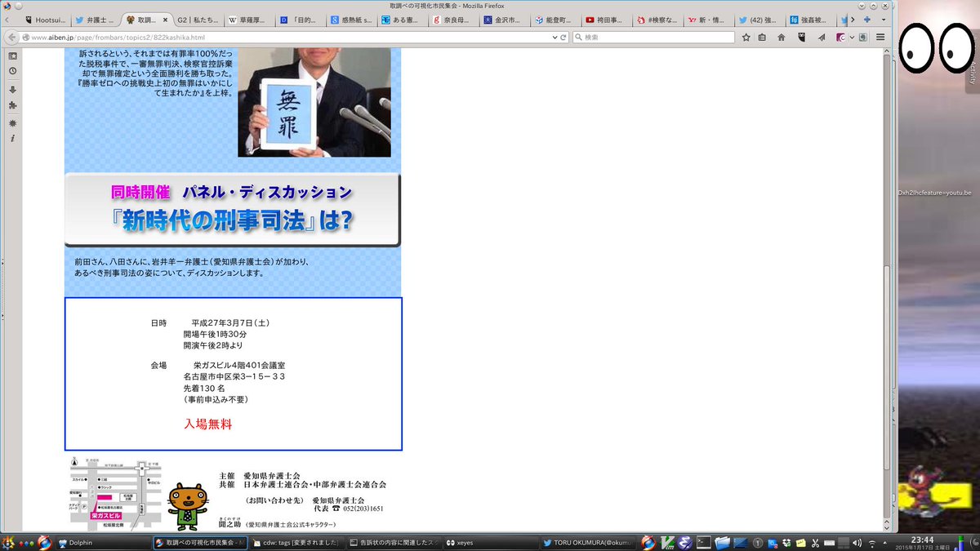Open the Firefox hamburger menu
Screen dimensions: 980x551
tap(880, 37)
